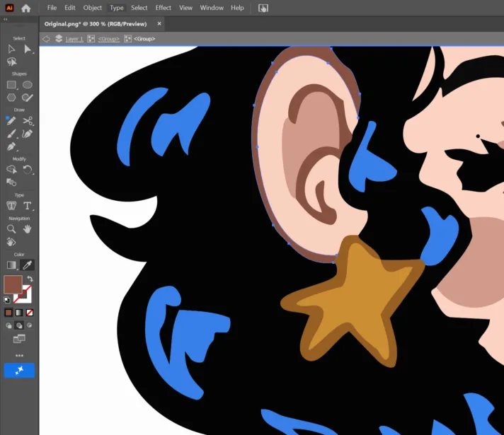The width and height of the screenshot is (504, 435).
Task: Apply Gradient mode button
Action: coord(19,313)
